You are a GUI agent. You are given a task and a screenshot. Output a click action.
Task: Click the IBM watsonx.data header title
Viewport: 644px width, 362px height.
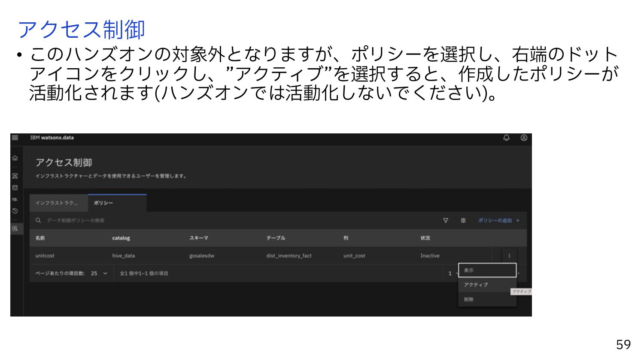(52, 138)
